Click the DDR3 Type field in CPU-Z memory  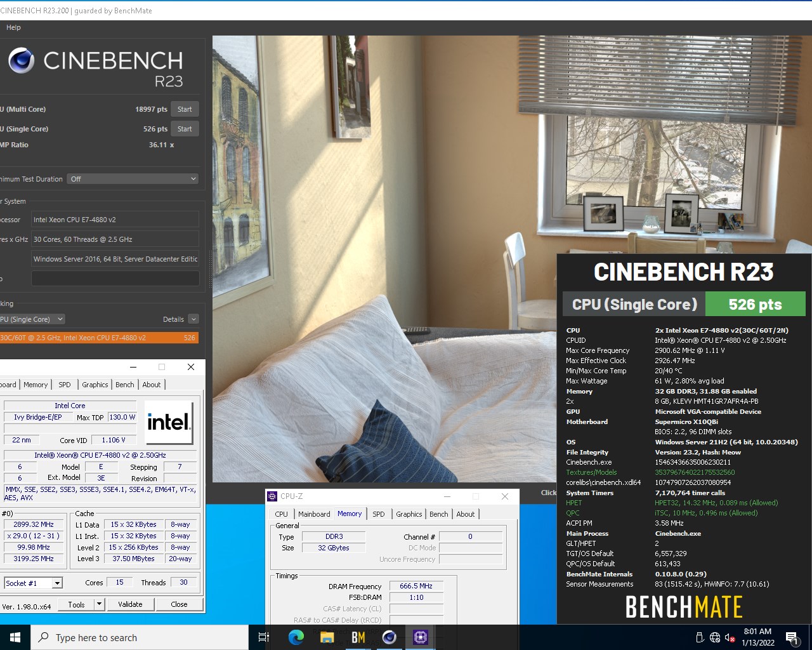click(334, 536)
